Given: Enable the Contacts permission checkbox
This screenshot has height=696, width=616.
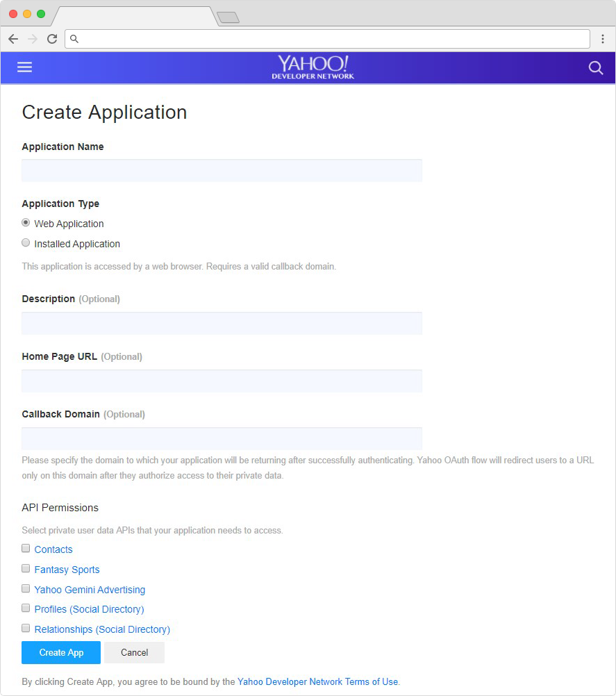Looking at the screenshot, I should [x=26, y=548].
